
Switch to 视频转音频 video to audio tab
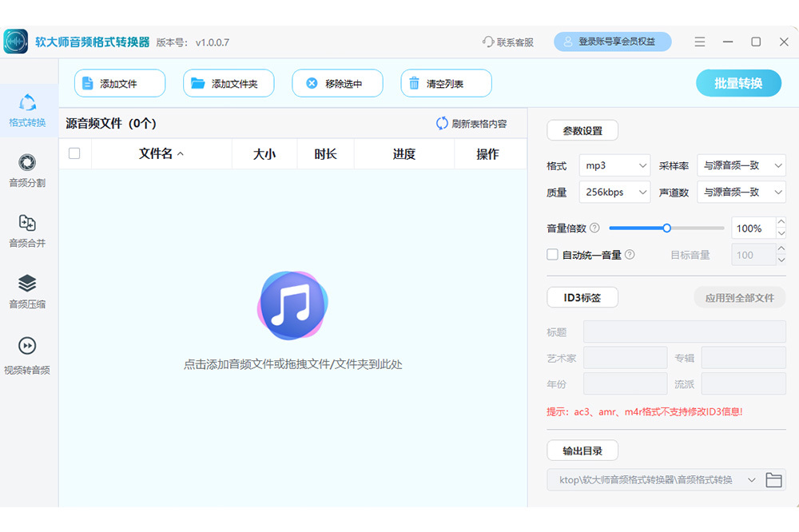(27, 355)
